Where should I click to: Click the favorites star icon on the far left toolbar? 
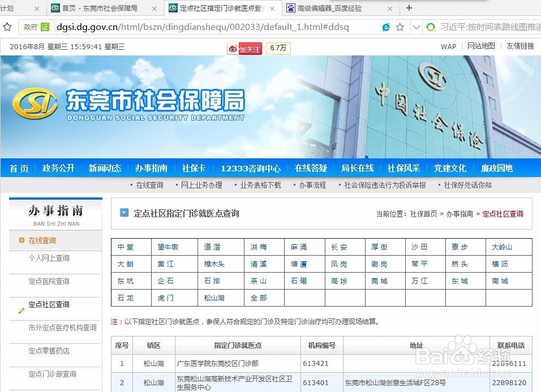[x=7, y=27]
